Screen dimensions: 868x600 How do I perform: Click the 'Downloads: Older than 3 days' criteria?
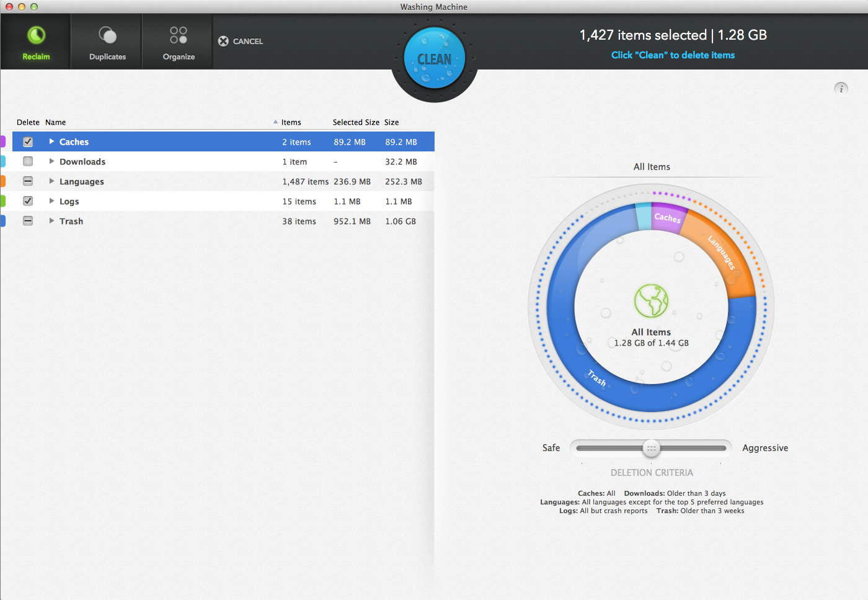(x=675, y=494)
